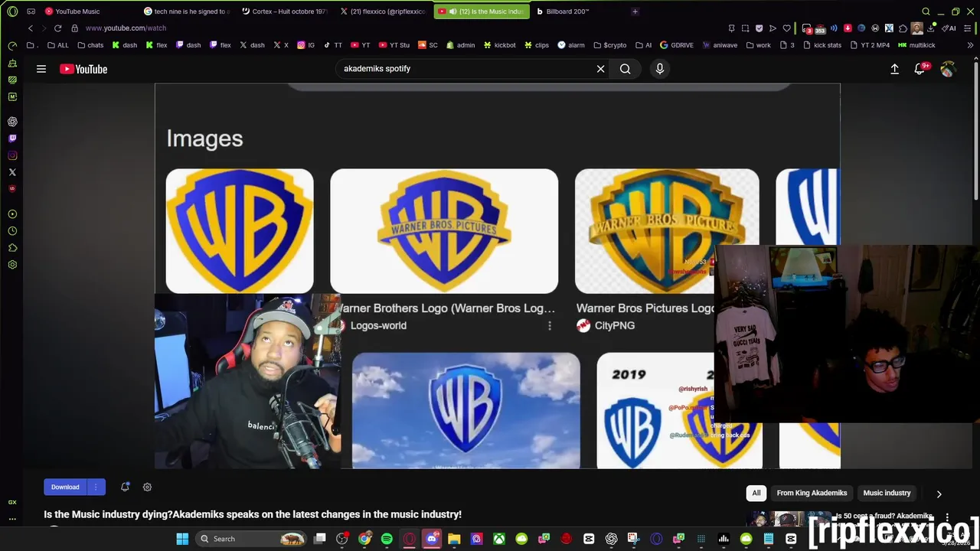Viewport: 980px width, 551px height.
Task: Switch to the flexxico X tab
Action: (383, 11)
